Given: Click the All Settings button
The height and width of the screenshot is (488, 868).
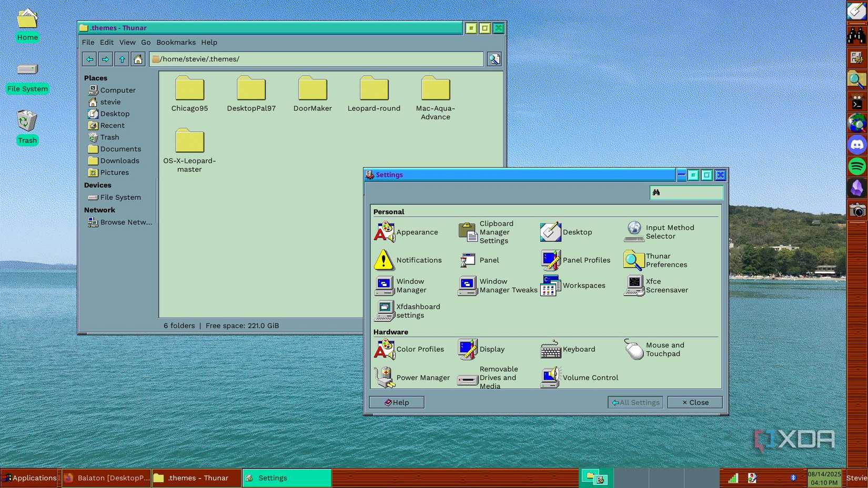Looking at the screenshot, I should pos(635,402).
